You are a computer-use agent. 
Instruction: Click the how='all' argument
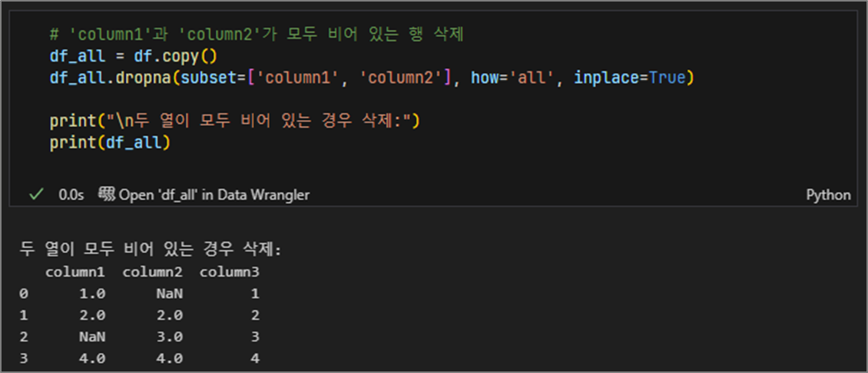(x=514, y=78)
